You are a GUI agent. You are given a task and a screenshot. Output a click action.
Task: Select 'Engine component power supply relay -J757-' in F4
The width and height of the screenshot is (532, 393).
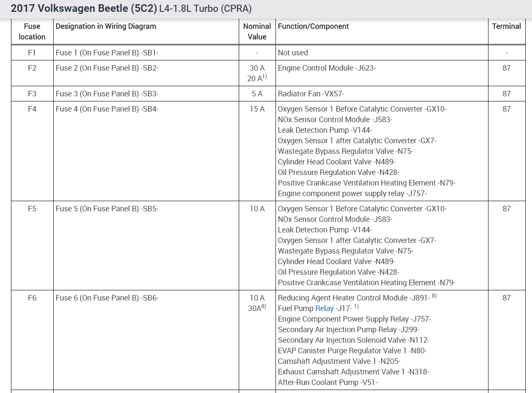click(352, 194)
